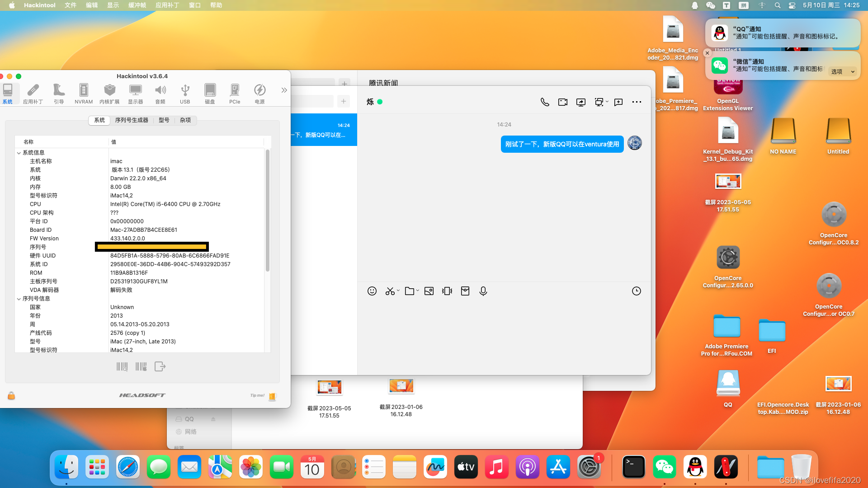Image resolution: width=868 pixels, height=488 pixels.
Task: Select the PCIe toolbar icon
Action: [235, 94]
